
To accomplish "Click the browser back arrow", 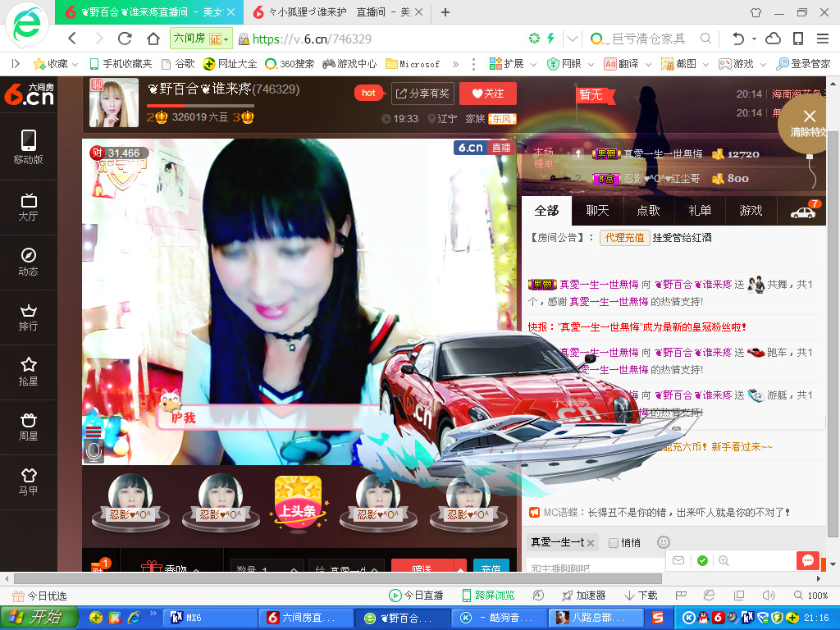I will click(72, 39).
